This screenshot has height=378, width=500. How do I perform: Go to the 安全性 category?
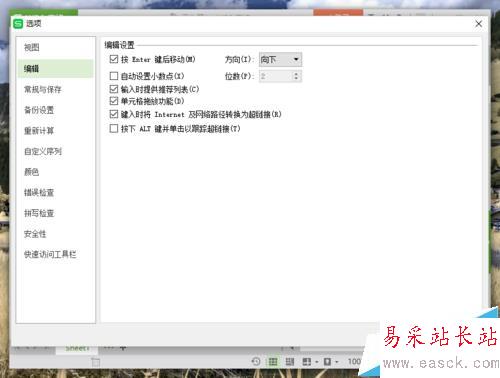click(35, 234)
